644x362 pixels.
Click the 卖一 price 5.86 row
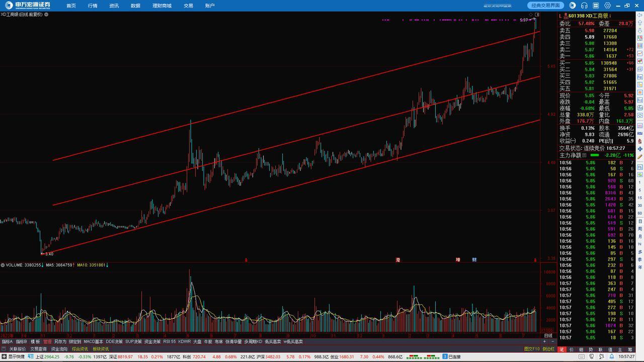(x=596, y=56)
